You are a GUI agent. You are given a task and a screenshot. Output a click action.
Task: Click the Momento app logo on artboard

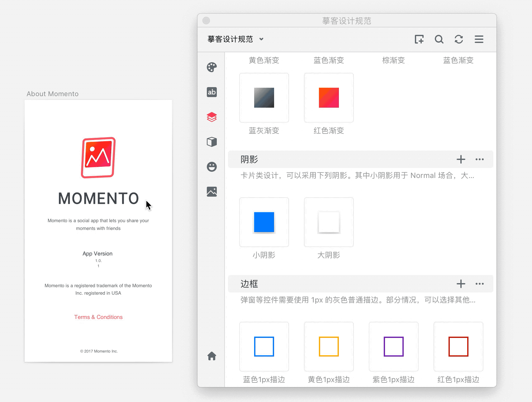(x=98, y=157)
